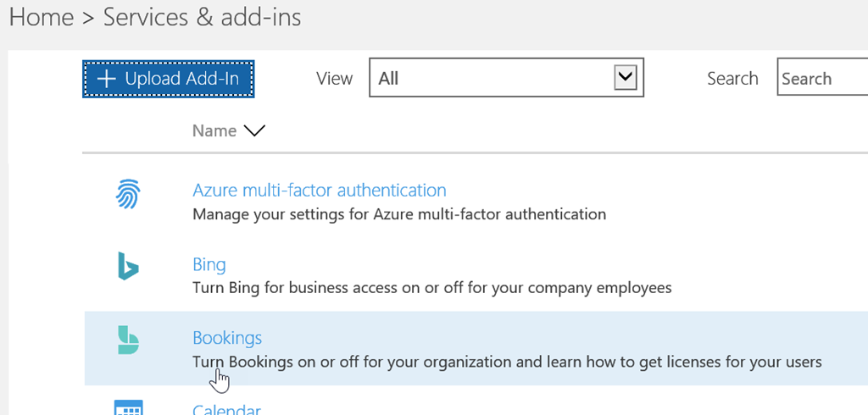This screenshot has width=868, height=415.
Task: Click Services & add-ins breadcrumb item
Action: click(202, 17)
